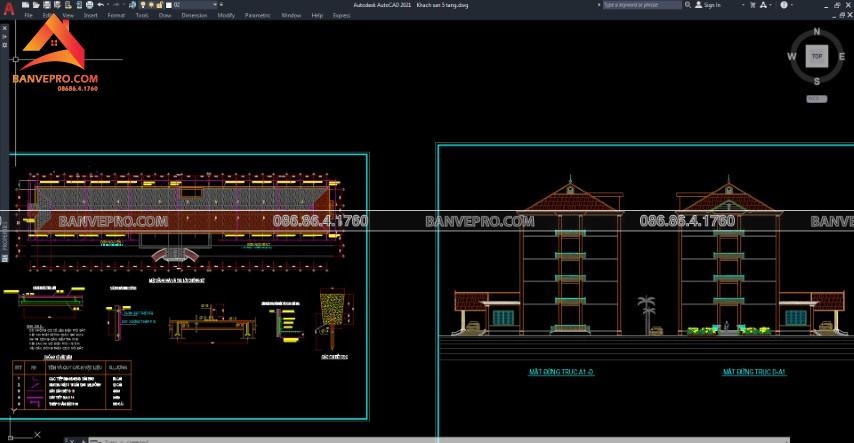Screen dimensions: 854x443
Task: Open the Window menu
Action: click(x=291, y=15)
